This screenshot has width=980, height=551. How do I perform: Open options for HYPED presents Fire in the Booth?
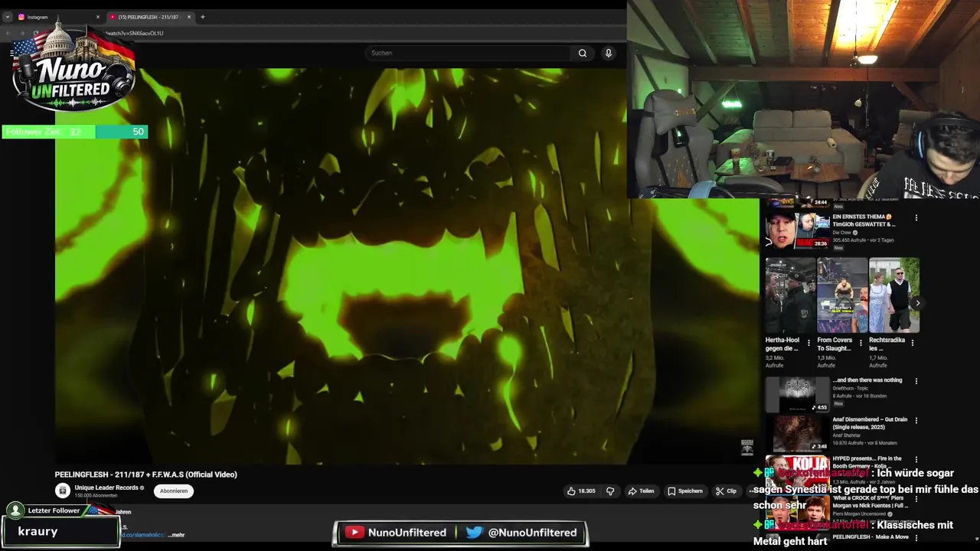tap(916, 460)
